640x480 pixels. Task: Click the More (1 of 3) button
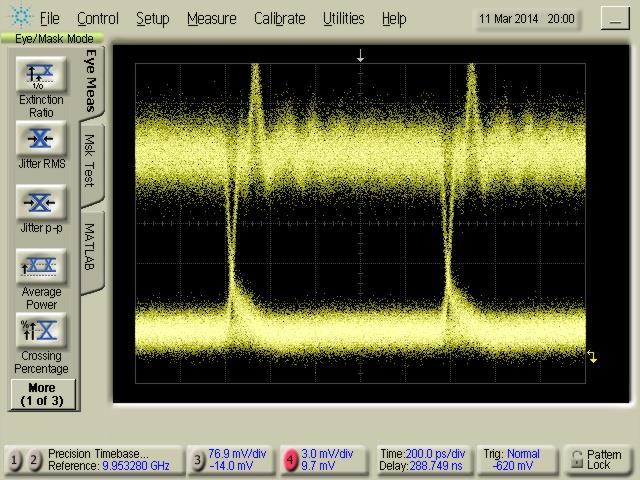[42, 394]
